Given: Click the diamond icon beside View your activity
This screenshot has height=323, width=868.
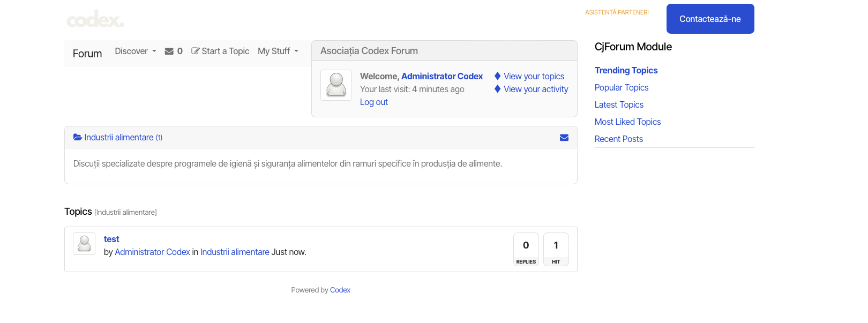Looking at the screenshot, I should (x=498, y=89).
